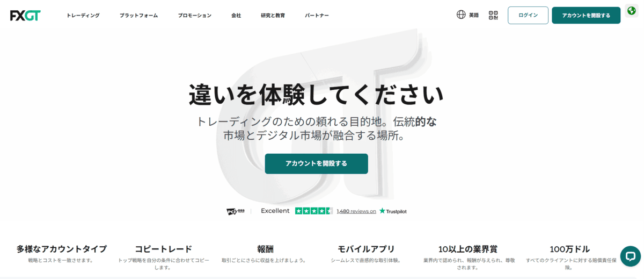
Task: Open the 会社 menu item
Action: pyautogui.click(x=236, y=16)
